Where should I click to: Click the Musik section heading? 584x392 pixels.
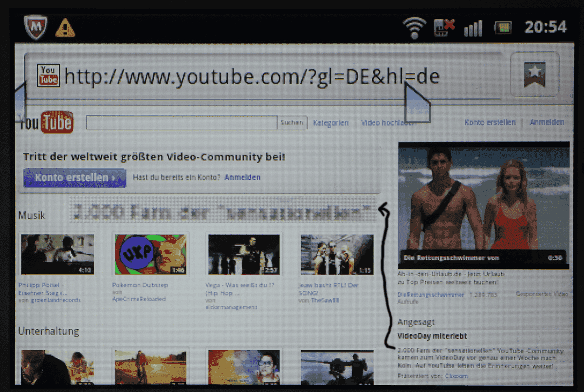coord(32,214)
